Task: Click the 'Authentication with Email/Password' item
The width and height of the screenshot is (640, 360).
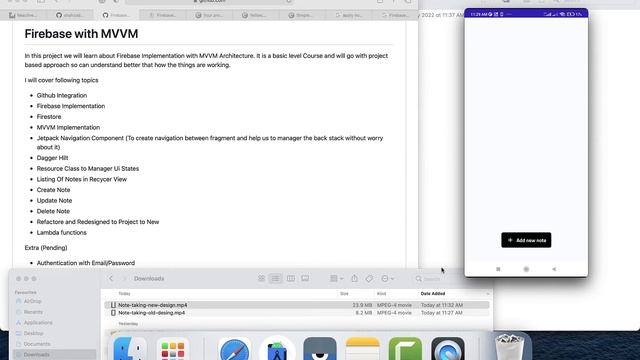Action: pyautogui.click(x=86, y=263)
